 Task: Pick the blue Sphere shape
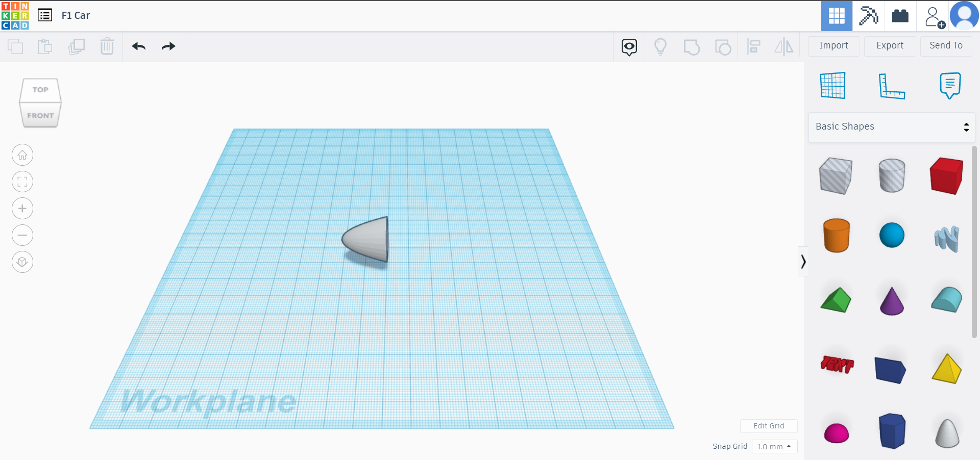click(892, 235)
